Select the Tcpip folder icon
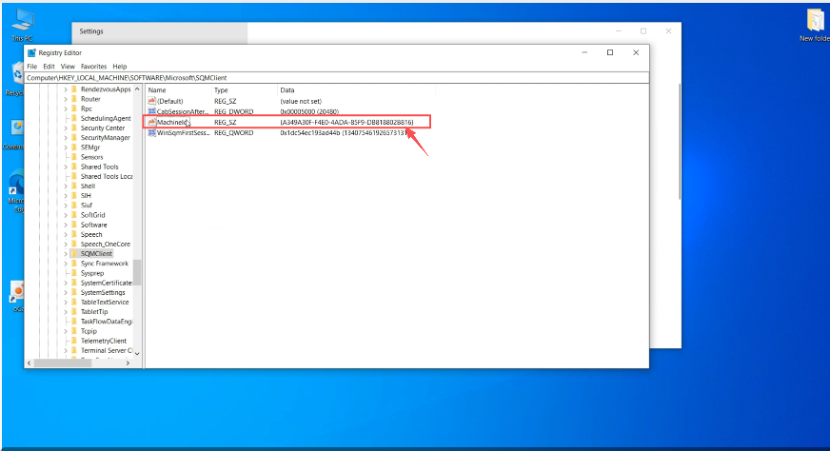The height and width of the screenshot is (452, 830). (74, 331)
